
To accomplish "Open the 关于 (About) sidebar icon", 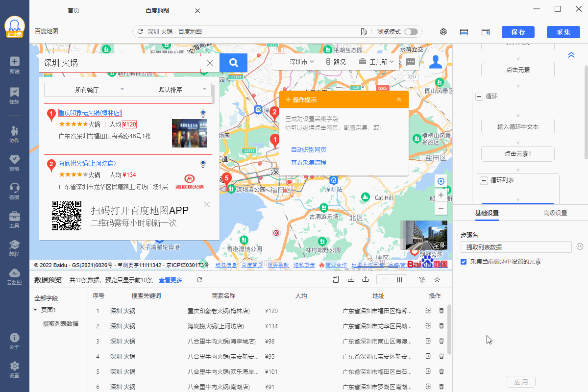I will (x=14, y=341).
